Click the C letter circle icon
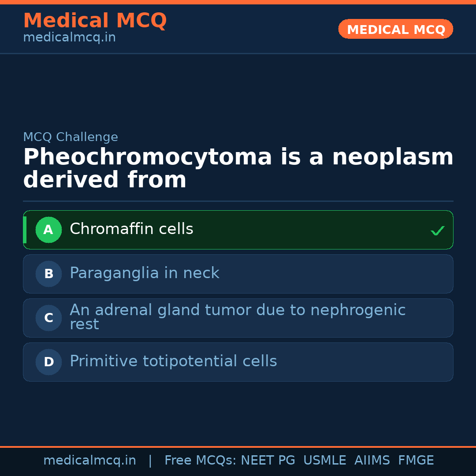 pos(48,318)
